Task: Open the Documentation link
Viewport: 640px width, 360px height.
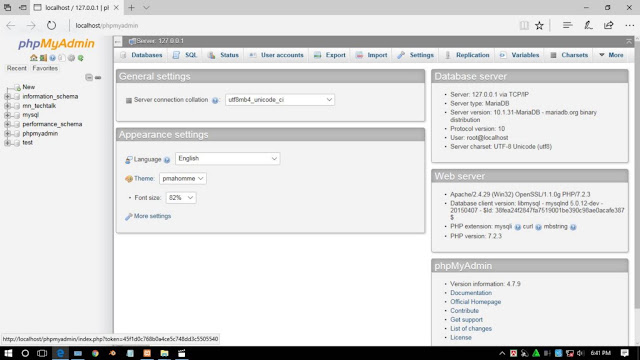Action: pyautogui.click(x=471, y=293)
